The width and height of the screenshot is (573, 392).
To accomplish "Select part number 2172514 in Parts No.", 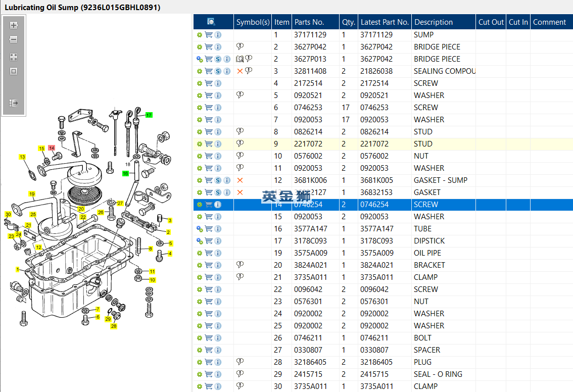I will [308, 83].
